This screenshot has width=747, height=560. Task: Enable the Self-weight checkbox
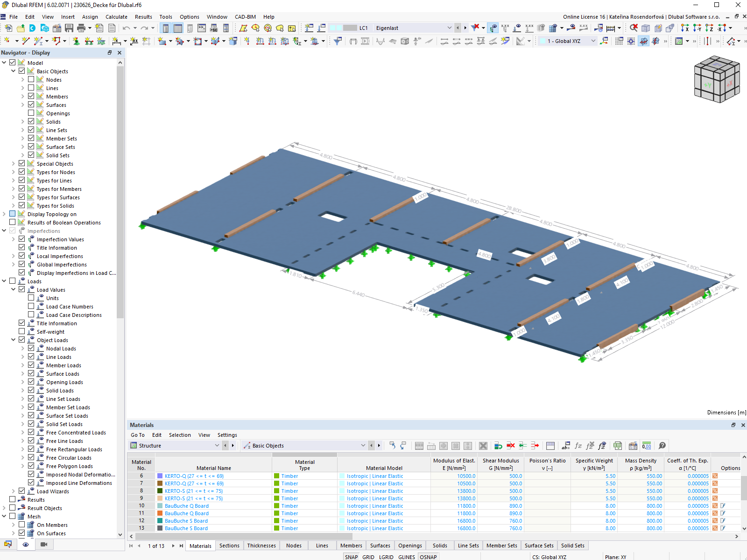click(x=22, y=331)
